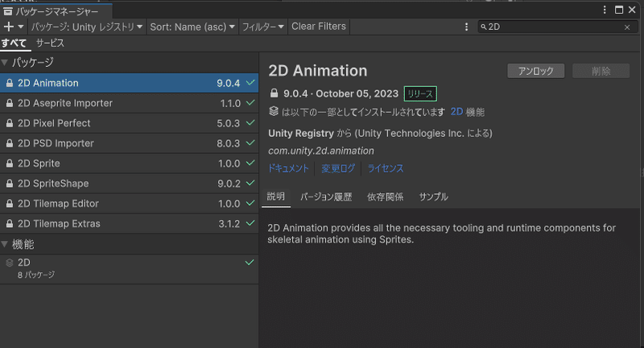Click the lock icon beside 2D Animation in list

tap(10, 83)
